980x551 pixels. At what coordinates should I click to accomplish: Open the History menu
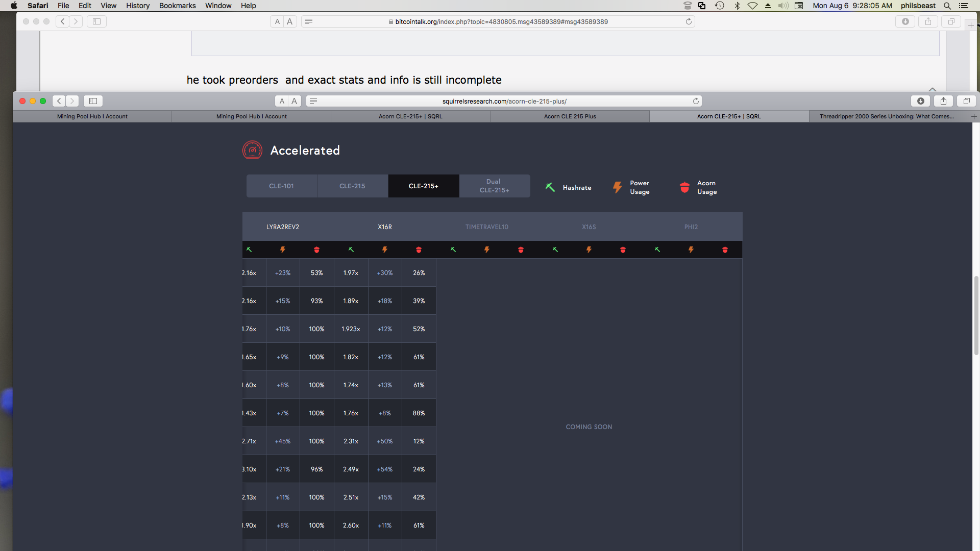click(138, 6)
